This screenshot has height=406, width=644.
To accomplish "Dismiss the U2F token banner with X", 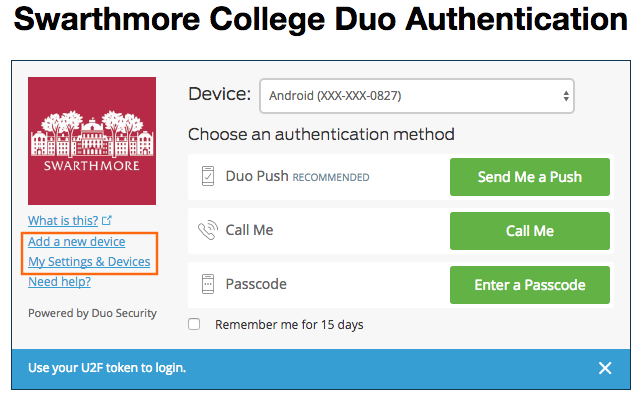I will pyautogui.click(x=605, y=368).
